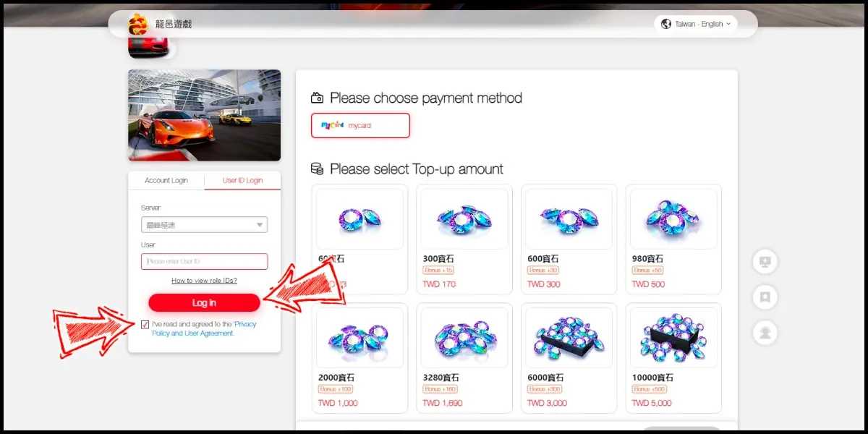Image resolution: width=868 pixels, height=434 pixels.
Task: Toggle the privacy policy agreement checkbox
Action: [x=146, y=325]
